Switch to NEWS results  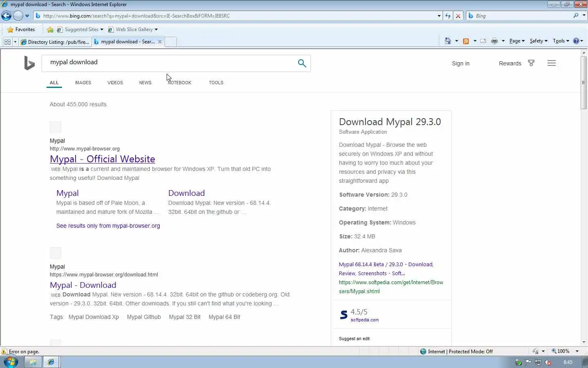tap(145, 83)
